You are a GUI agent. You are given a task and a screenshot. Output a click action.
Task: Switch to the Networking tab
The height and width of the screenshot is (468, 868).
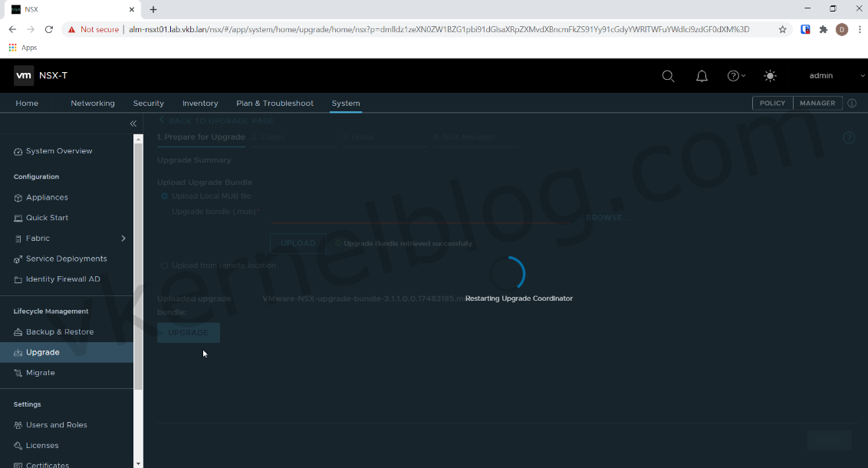92,103
